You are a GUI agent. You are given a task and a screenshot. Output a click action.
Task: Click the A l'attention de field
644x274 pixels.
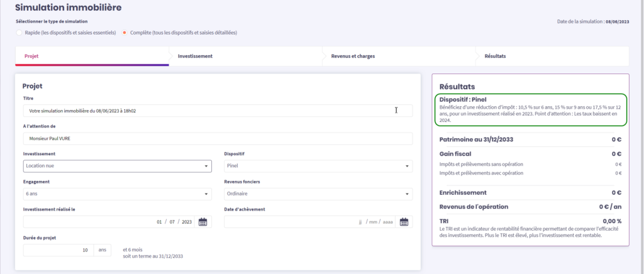(x=217, y=138)
